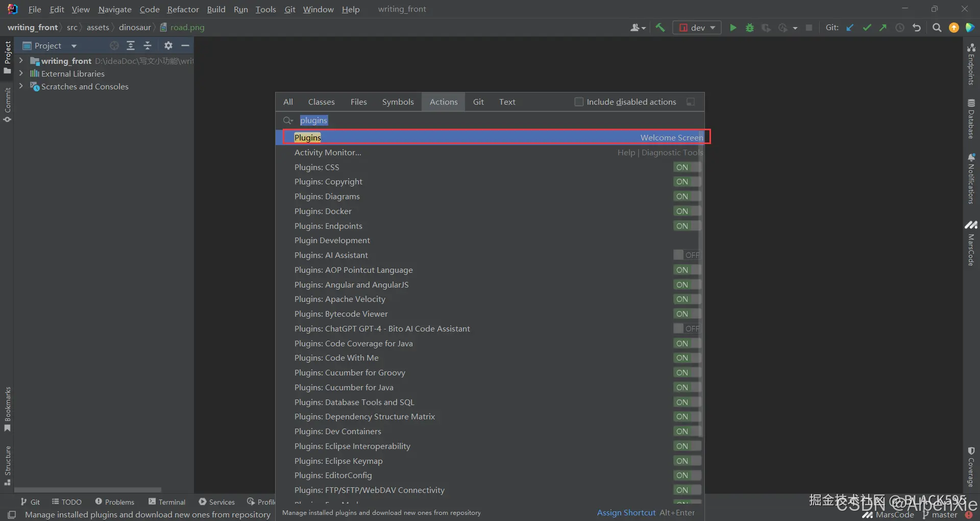Open the Coverage tool window
The width and height of the screenshot is (980, 521).
point(971,467)
